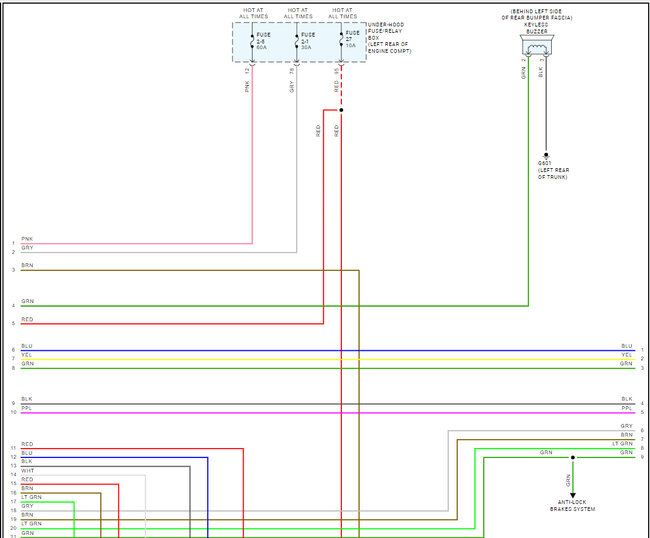The width and height of the screenshot is (650, 538).
Task: Click left-side 'BLK' label at pin 9
Action: (27, 399)
